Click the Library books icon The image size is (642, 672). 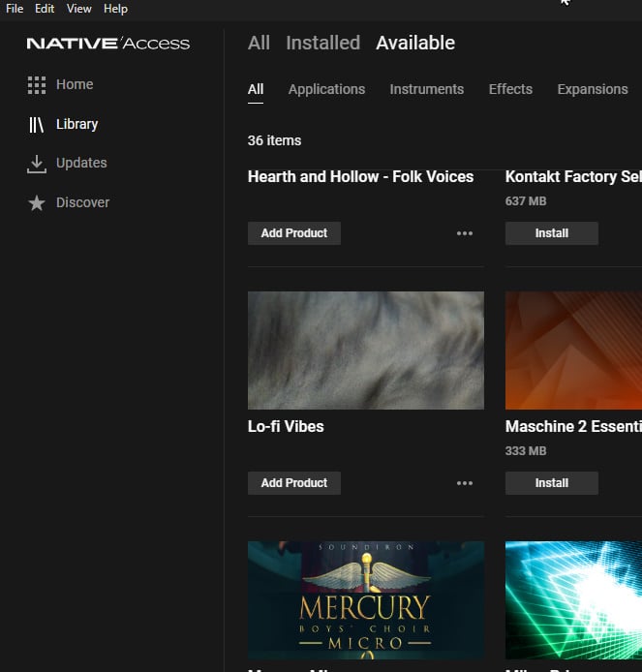(37, 125)
